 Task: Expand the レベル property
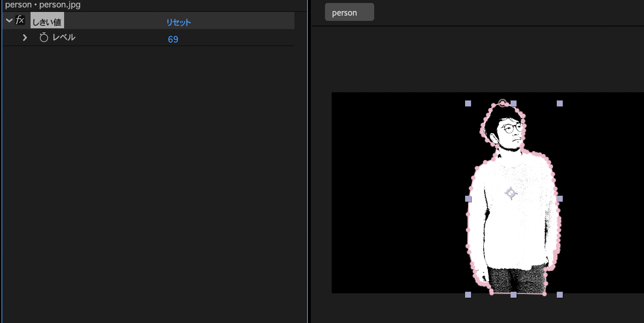pos(25,38)
